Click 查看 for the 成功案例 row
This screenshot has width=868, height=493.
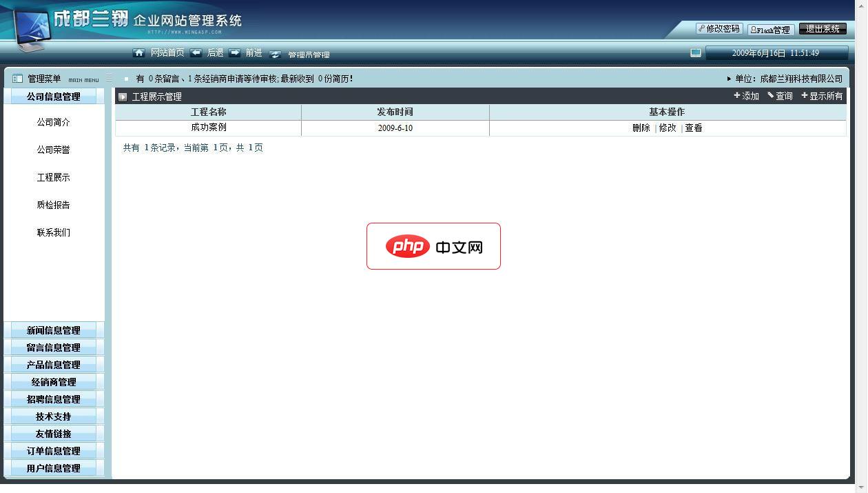[x=694, y=128]
